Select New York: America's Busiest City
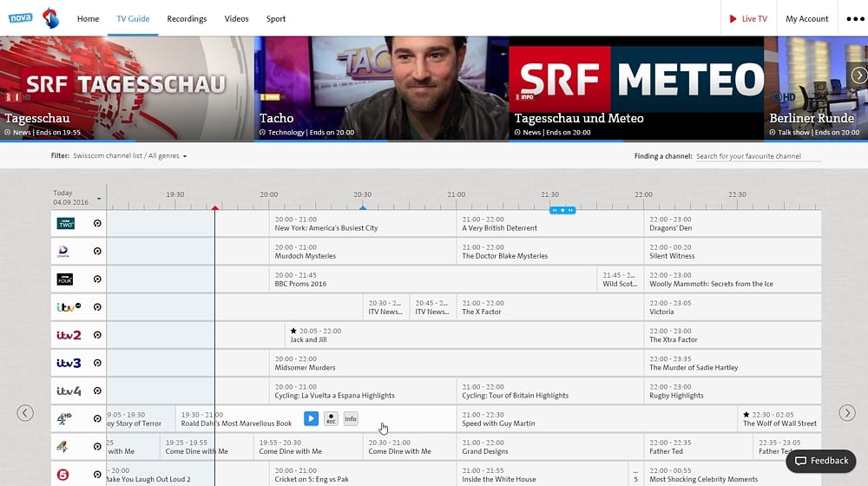 tap(363, 223)
